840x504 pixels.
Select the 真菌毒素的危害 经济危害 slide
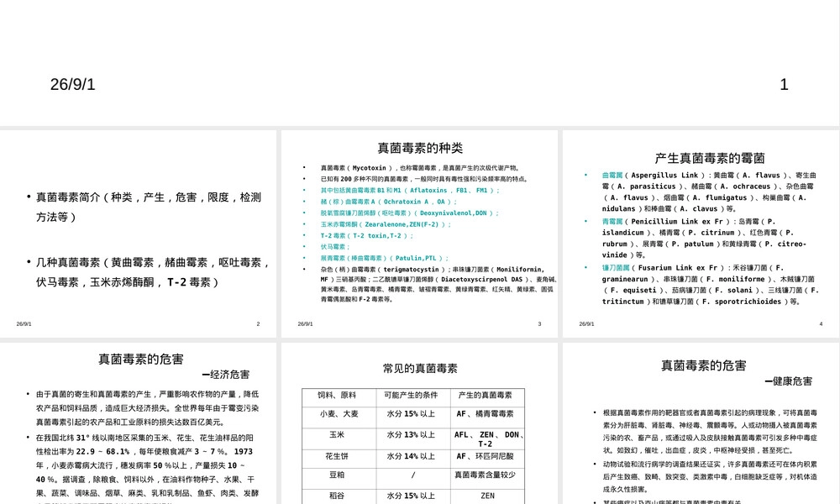(x=139, y=423)
